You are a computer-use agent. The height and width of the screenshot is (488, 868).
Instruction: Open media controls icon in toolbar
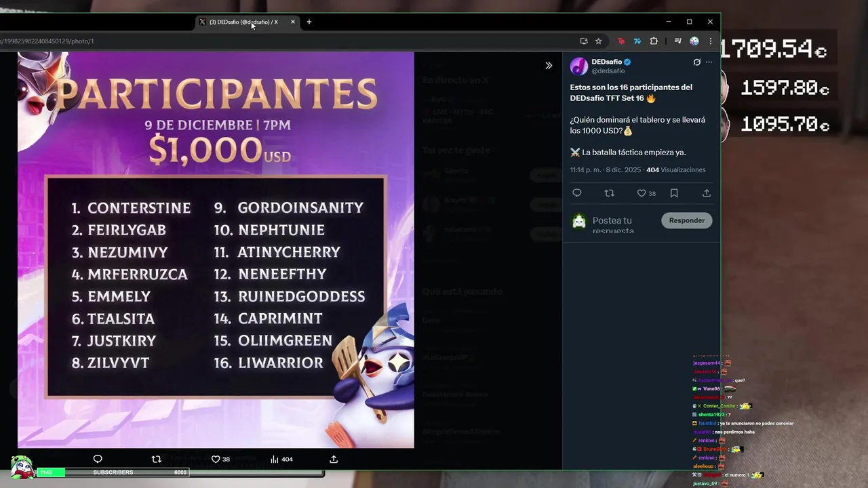677,41
